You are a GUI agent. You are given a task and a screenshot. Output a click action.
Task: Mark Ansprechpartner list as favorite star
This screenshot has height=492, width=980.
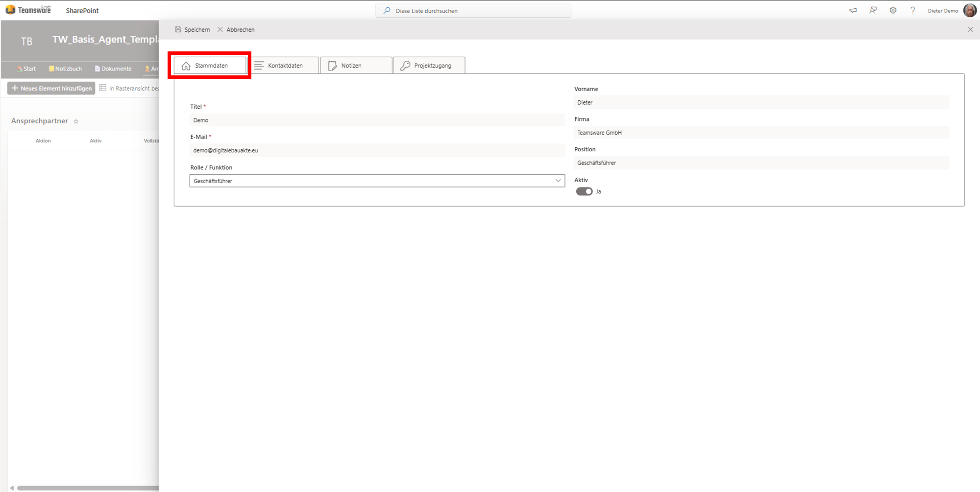tap(76, 121)
